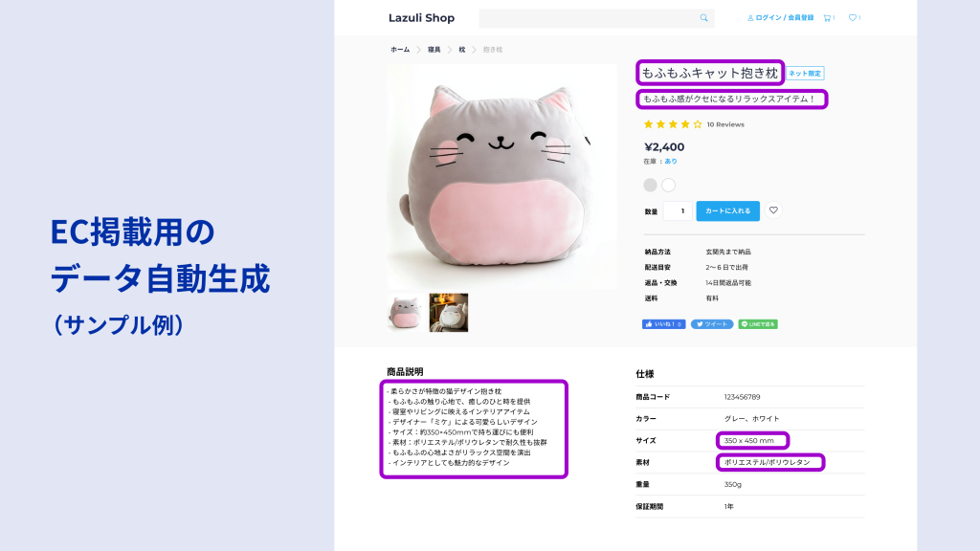Click the Facebook いいね button
This screenshot has height=551, width=980.
664,324
